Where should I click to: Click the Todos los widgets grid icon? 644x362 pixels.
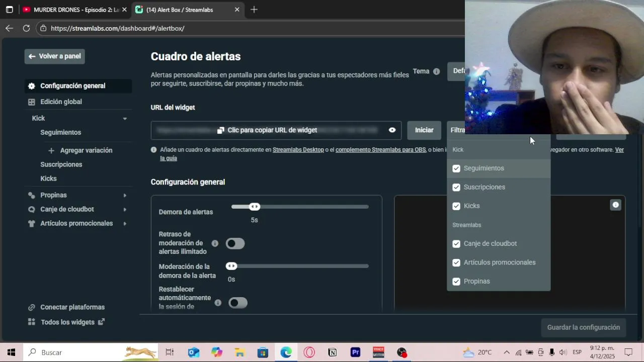pos(32,322)
